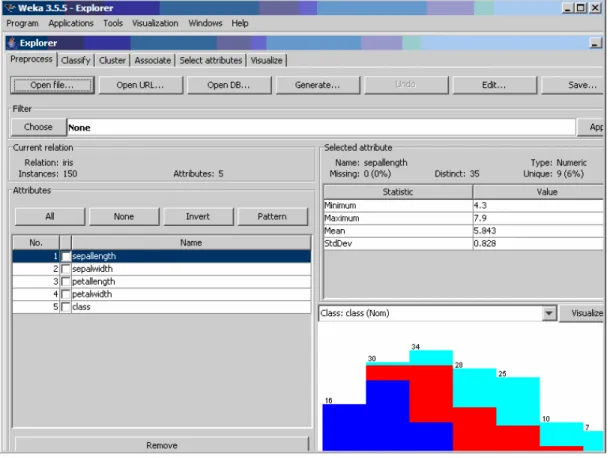Viewport: 610px width, 458px height.
Task: Click the Generate... button
Action: point(317,85)
